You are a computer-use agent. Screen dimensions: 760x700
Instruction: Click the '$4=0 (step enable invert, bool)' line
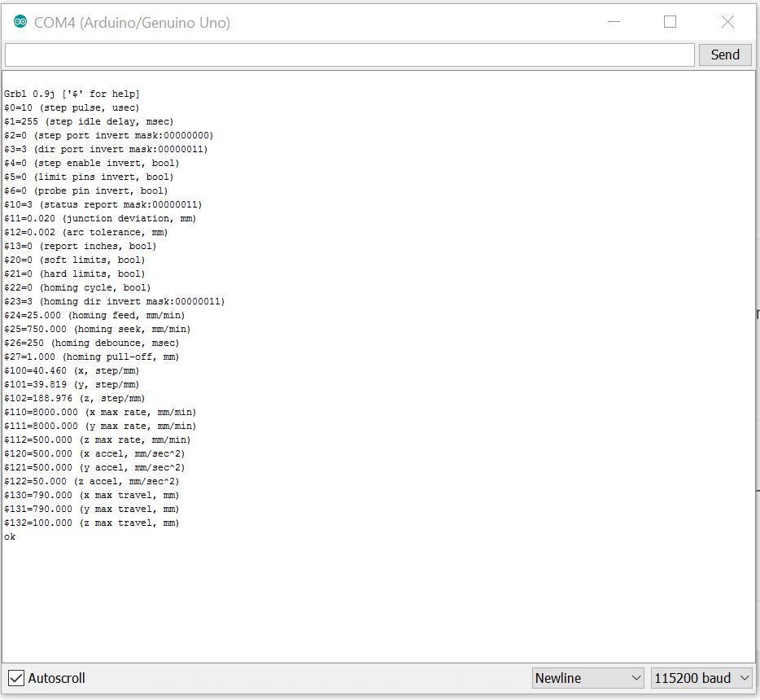tap(92, 163)
